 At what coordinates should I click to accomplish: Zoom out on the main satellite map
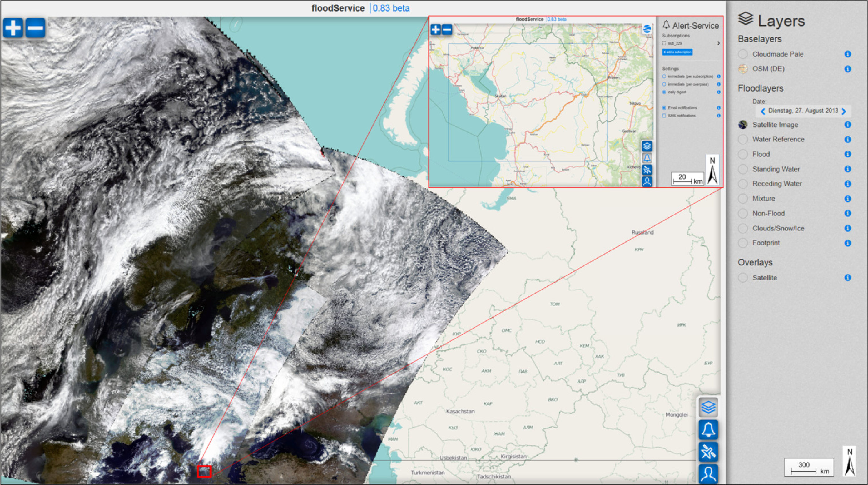coord(35,28)
